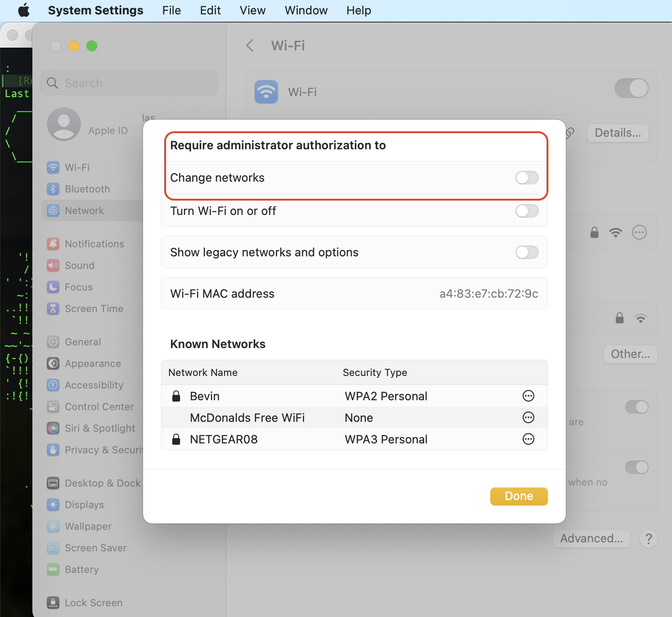The image size is (672, 617).
Task: Open the Window menu
Action: pos(306,10)
